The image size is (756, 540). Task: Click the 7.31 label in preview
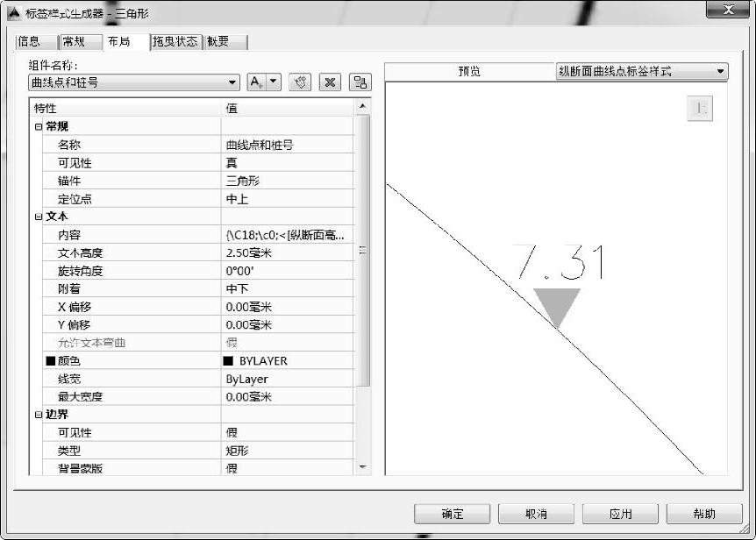[x=559, y=262]
